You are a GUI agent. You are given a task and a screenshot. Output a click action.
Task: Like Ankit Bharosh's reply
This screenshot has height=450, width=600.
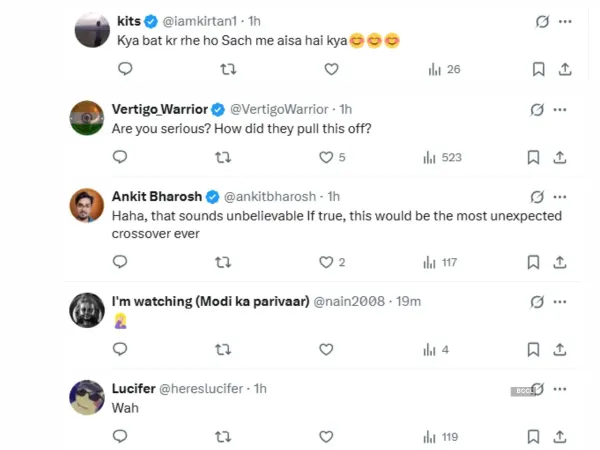coord(326,262)
